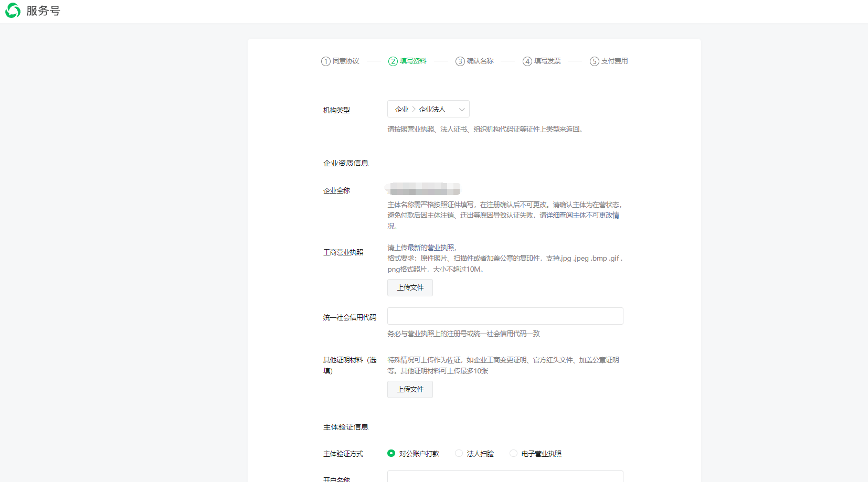This screenshot has height=482, width=868.
Task: Click the step 2 填写资料 circle icon
Action: 393,61
